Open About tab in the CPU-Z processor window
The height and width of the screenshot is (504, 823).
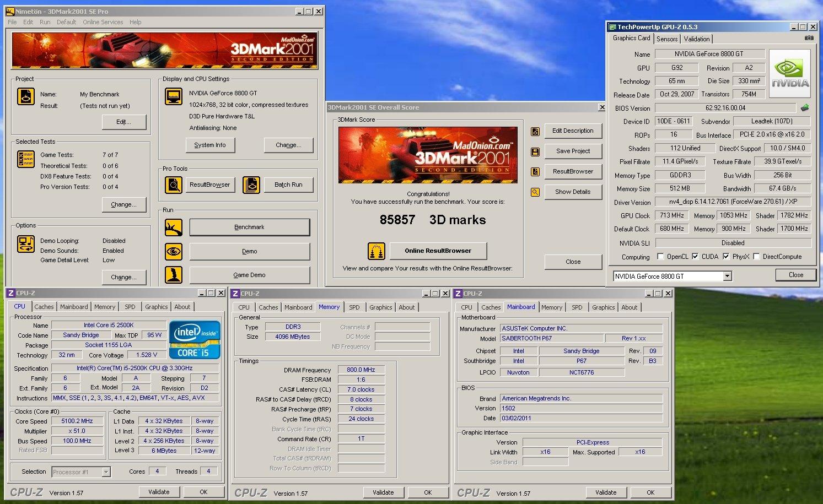tap(182, 307)
